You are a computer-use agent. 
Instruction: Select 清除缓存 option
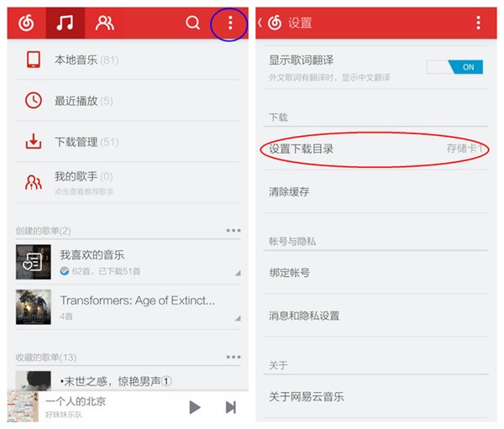pyautogui.click(x=375, y=192)
